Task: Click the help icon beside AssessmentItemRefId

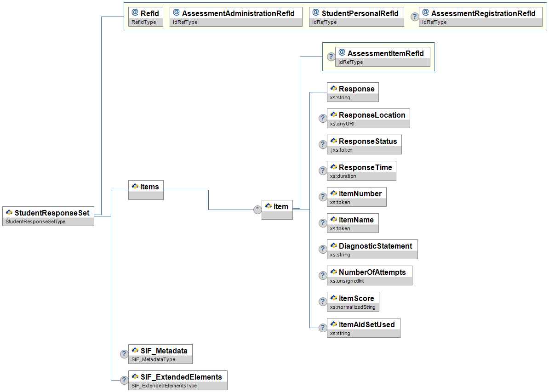Action: (331, 57)
